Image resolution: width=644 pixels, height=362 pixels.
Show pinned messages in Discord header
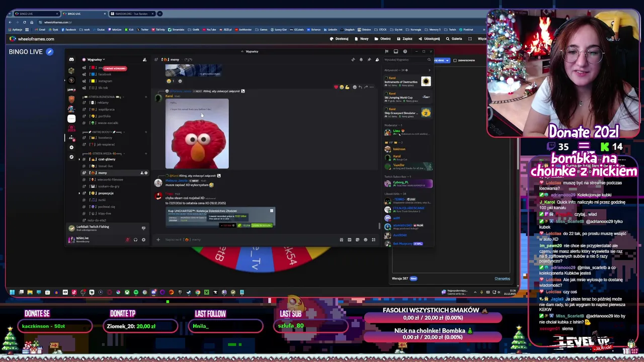tap(369, 59)
